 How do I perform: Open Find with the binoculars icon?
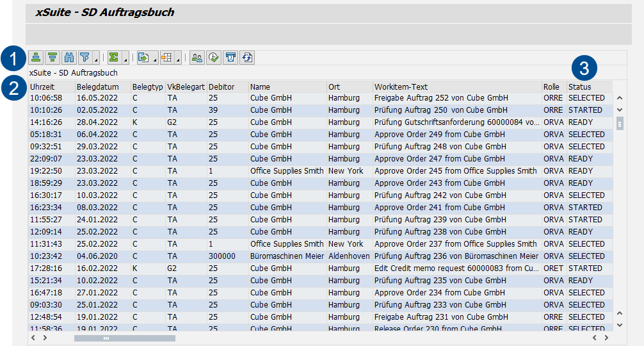pos(69,58)
